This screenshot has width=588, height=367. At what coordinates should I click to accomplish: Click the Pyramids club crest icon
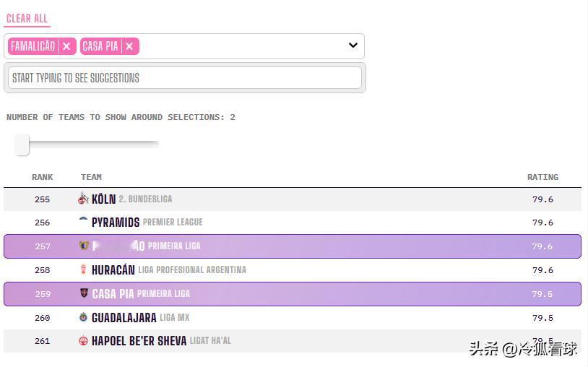(83, 220)
